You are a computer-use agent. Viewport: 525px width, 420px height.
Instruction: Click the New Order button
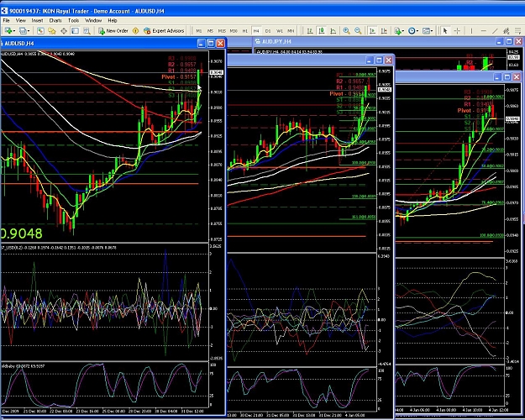(113, 31)
